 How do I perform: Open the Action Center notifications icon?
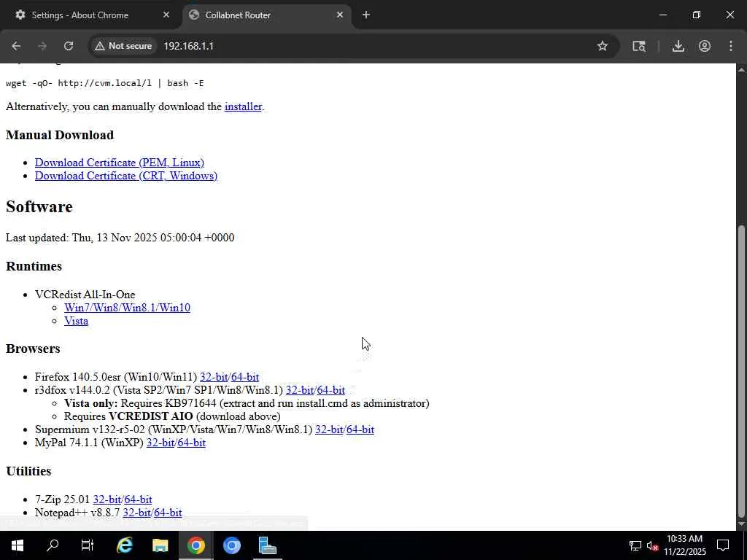pyautogui.click(x=723, y=545)
